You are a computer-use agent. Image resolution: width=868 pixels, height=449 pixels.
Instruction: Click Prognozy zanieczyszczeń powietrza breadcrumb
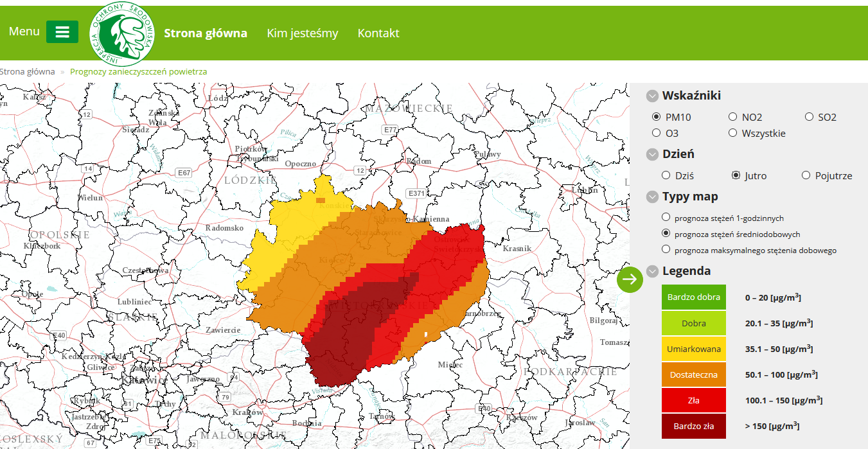139,71
